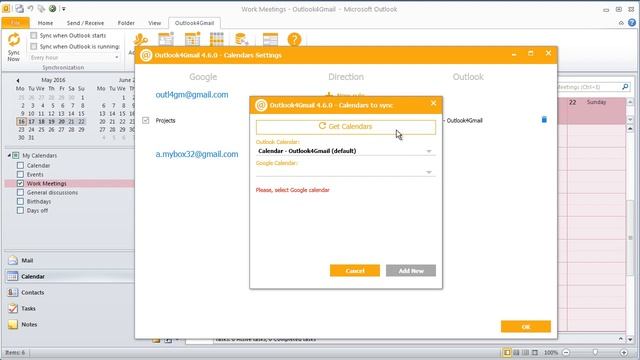Screen dimensions: 640x360
Task: Click the zoom slider handle in status bar
Action: pos(595,352)
